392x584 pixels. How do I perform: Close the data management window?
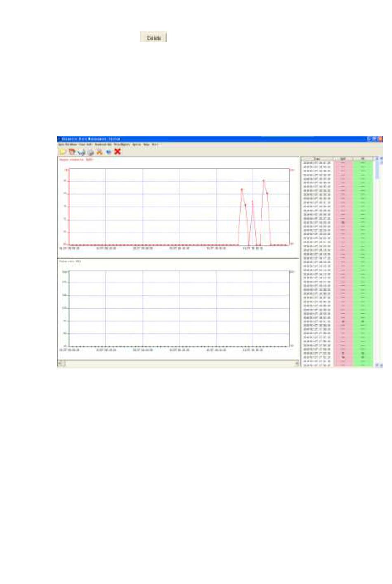click(x=380, y=139)
